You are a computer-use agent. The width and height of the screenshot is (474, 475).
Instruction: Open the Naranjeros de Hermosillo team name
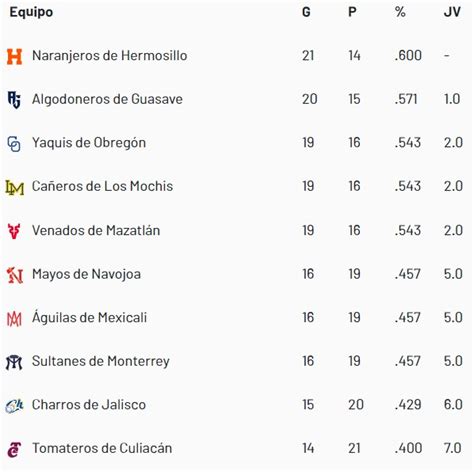[x=110, y=56]
